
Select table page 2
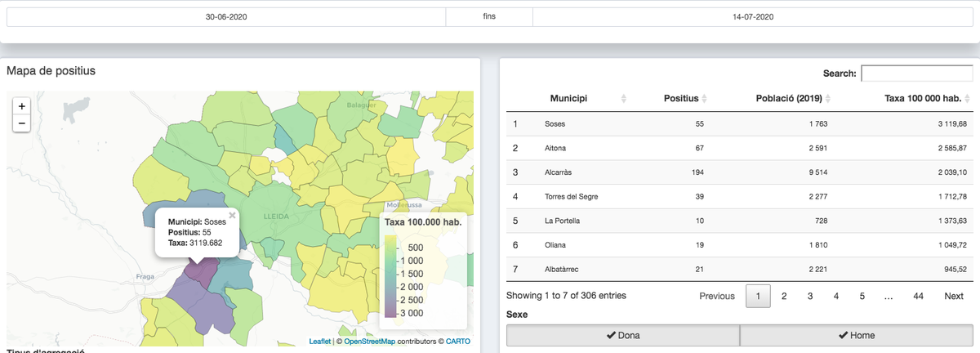[784, 296]
